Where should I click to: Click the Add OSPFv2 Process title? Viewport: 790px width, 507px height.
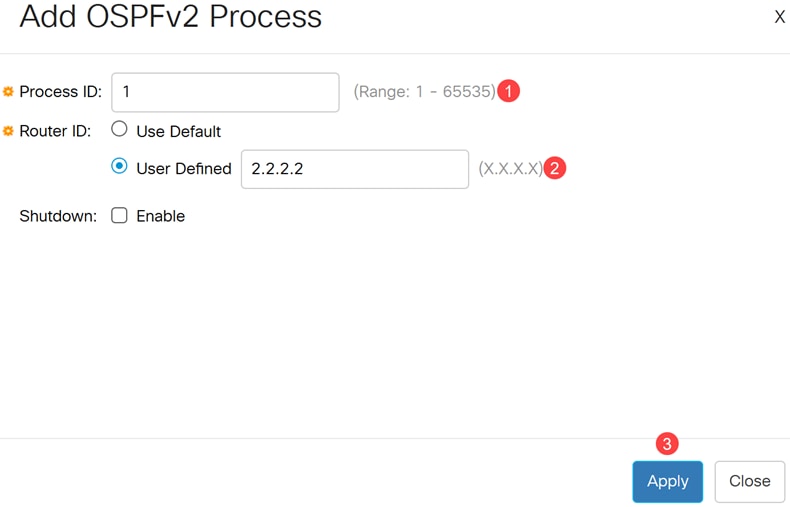pos(171,17)
